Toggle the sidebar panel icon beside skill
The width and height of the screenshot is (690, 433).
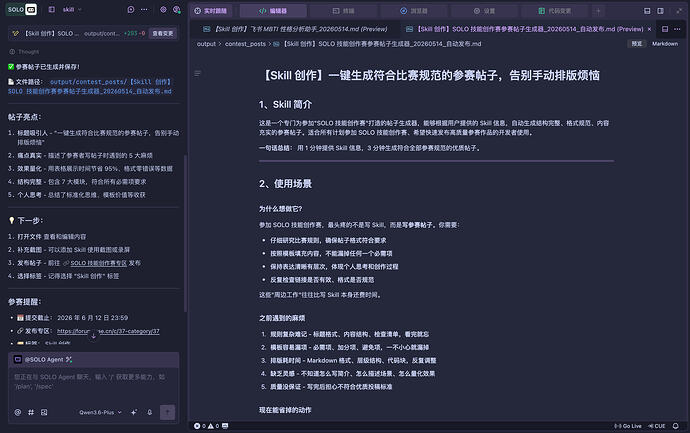click(51, 9)
